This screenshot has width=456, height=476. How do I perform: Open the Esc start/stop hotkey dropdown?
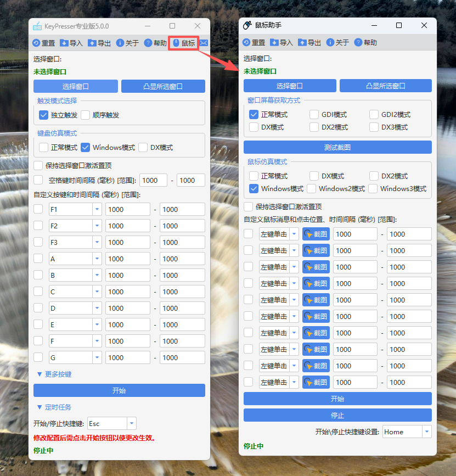[131, 423]
